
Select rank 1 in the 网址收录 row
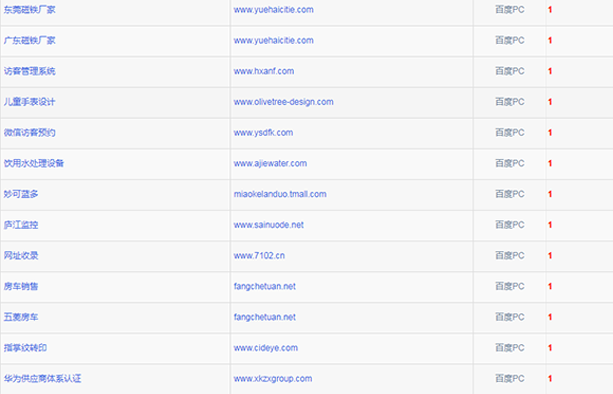point(550,256)
